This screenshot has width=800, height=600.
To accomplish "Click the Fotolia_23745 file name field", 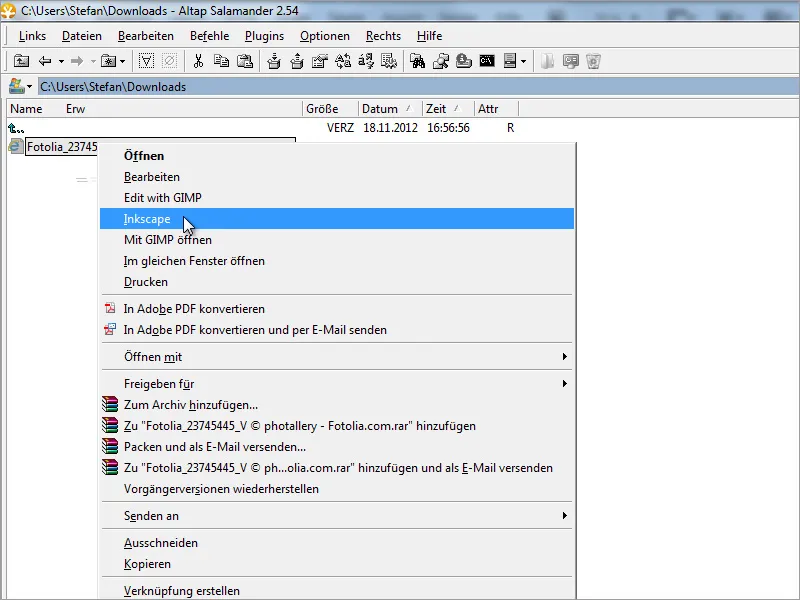I will pos(62,147).
